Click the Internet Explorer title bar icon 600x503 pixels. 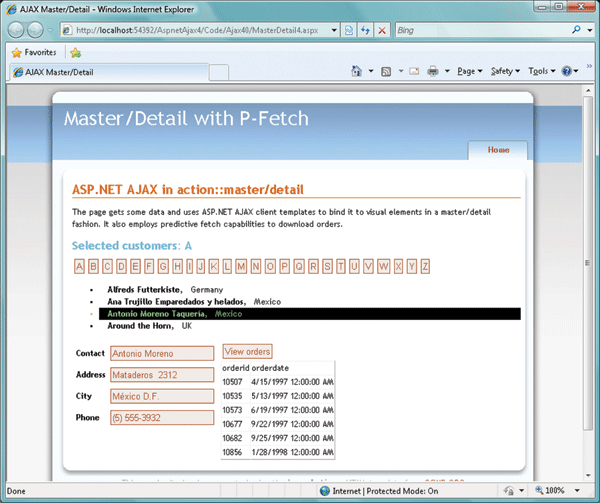[11, 9]
